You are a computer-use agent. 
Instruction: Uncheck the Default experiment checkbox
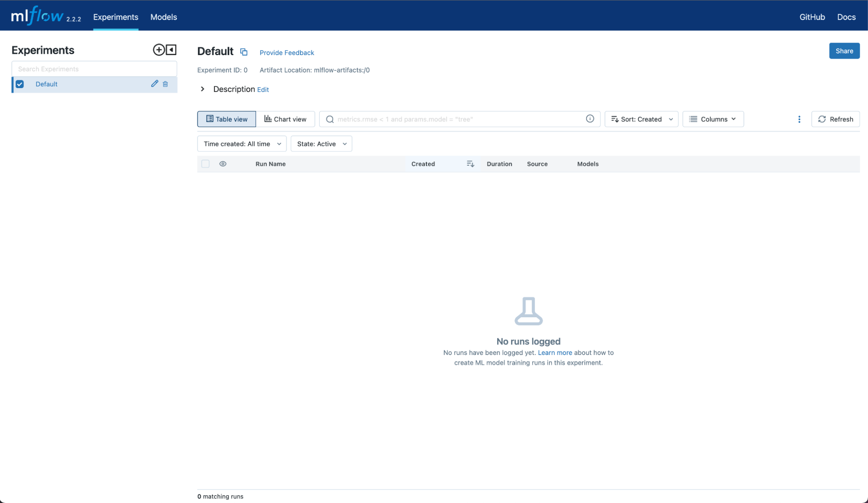tap(20, 84)
